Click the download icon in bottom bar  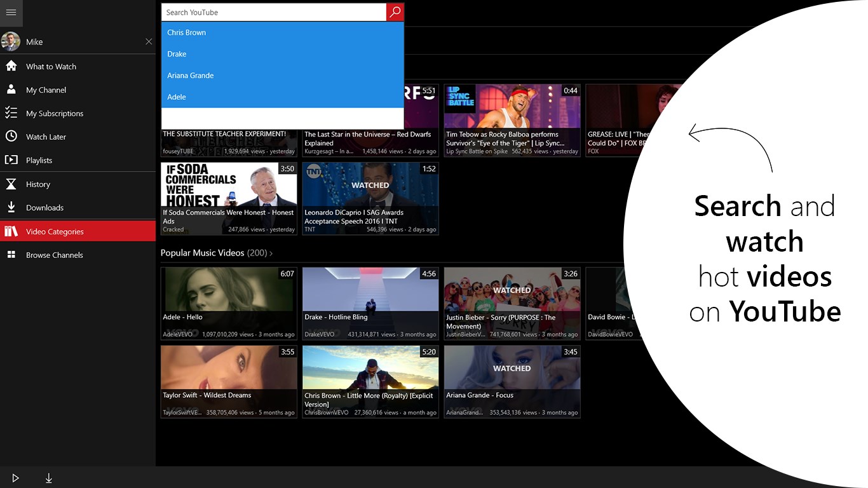pos(49,478)
